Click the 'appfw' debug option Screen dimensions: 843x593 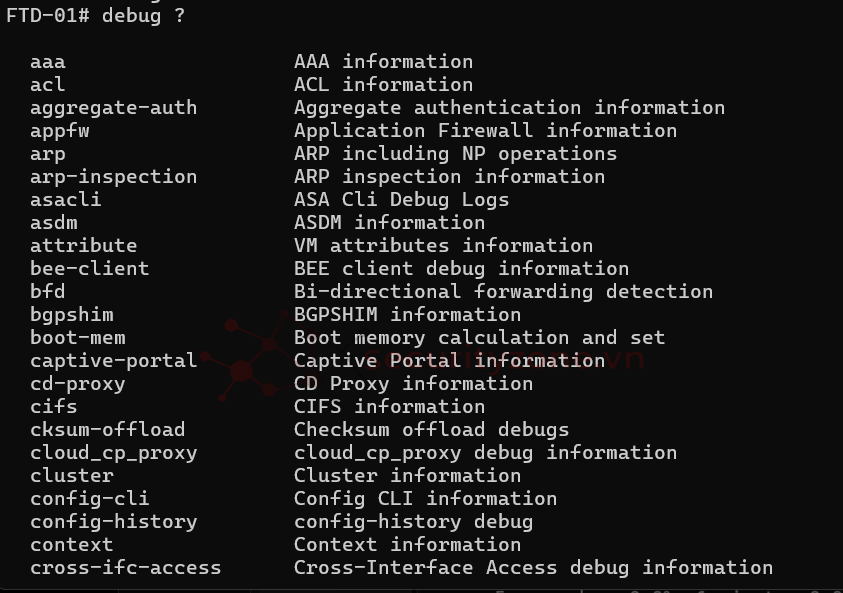point(59,131)
